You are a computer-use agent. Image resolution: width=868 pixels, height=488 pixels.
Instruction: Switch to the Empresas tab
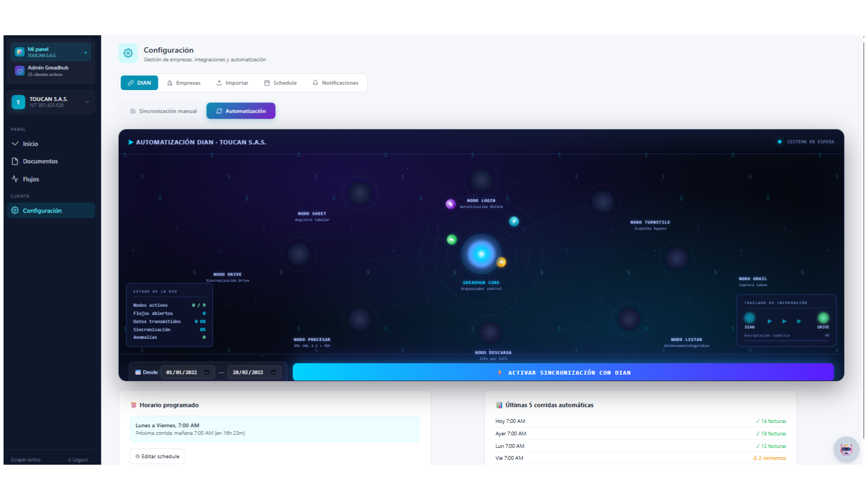click(184, 83)
